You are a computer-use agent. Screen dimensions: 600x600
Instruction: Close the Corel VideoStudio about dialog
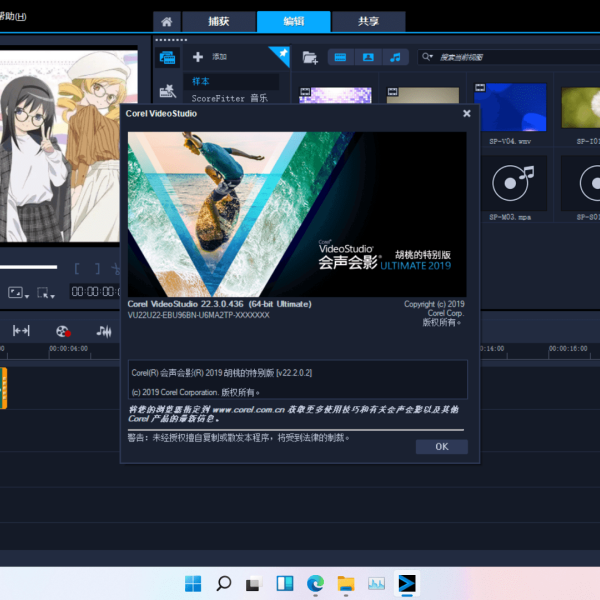(x=466, y=114)
